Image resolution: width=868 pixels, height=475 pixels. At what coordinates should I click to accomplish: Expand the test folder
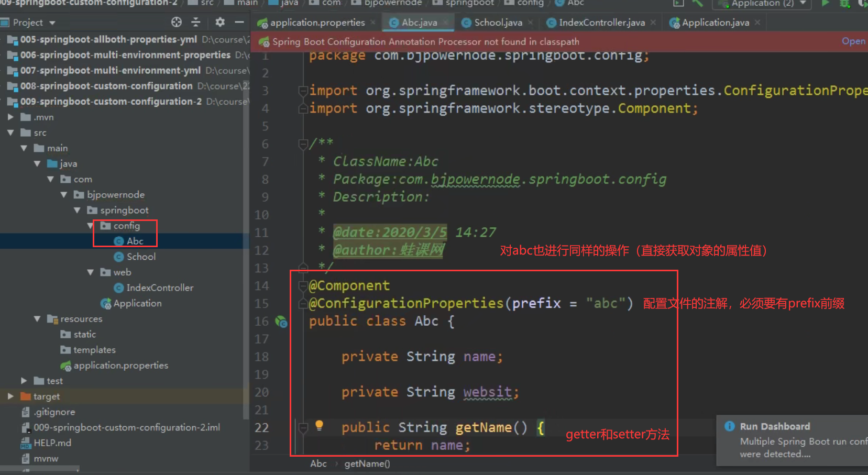[24, 381]
